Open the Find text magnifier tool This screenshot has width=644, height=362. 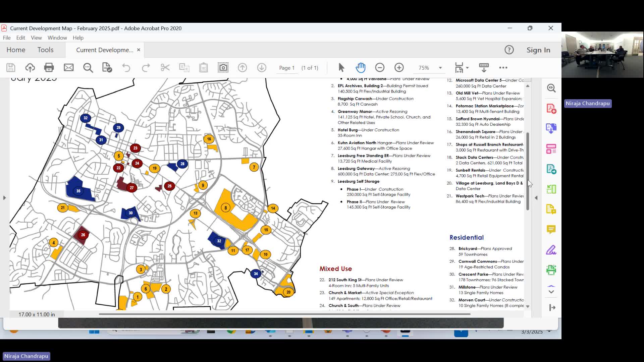88,68
